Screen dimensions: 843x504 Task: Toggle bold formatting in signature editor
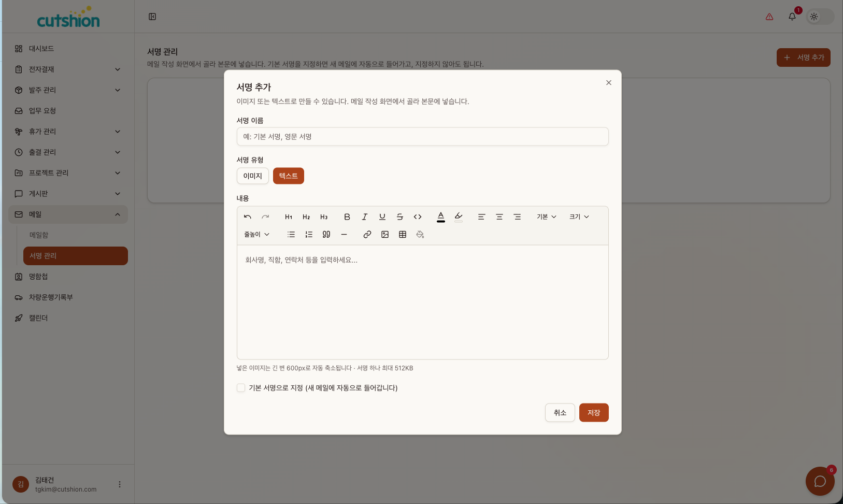click(x=347, y=217)
